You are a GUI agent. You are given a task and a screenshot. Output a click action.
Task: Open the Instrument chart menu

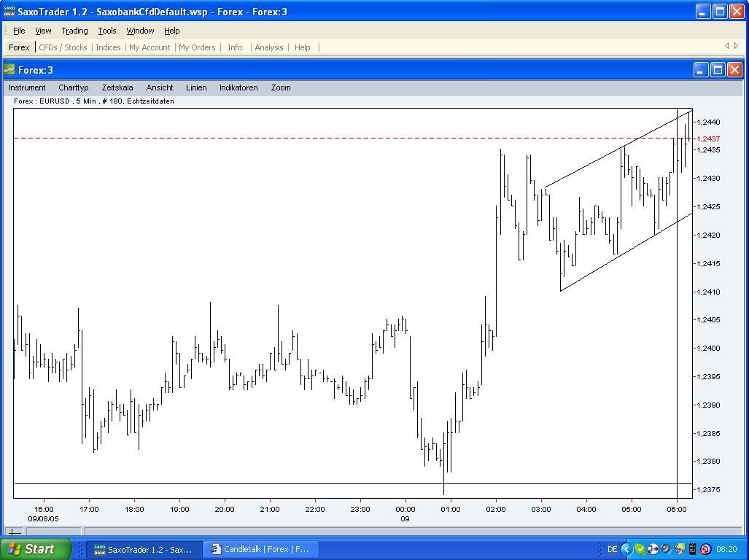[27, 87]
